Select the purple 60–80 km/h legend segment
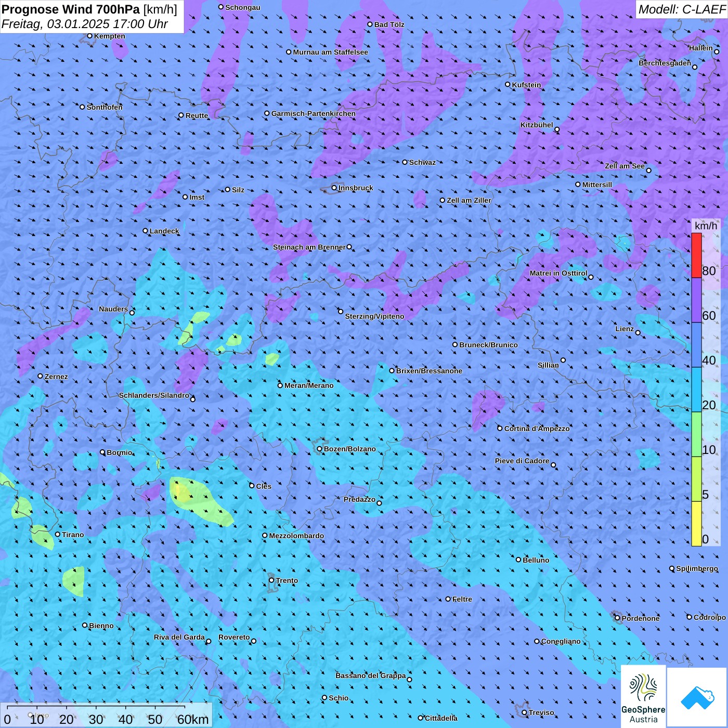Viewport: 728px width, 728px height. coord(696,301)
